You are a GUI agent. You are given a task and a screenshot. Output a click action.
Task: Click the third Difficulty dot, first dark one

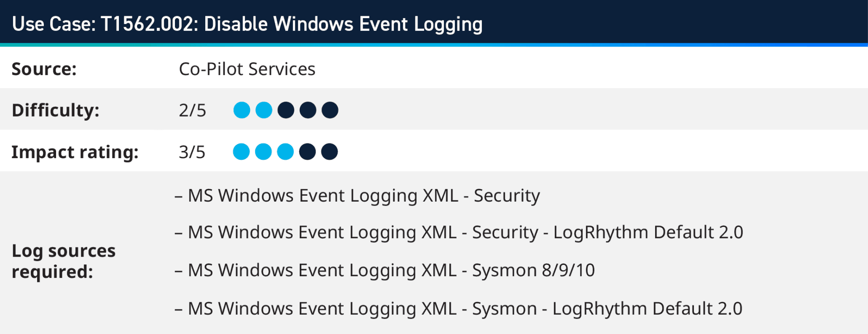click(x=286, y=110)
